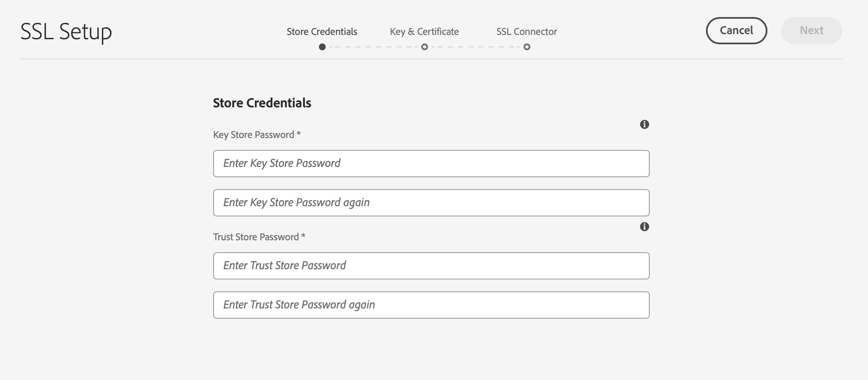Click the Key & Certificate step dot

tap(425, 47)
